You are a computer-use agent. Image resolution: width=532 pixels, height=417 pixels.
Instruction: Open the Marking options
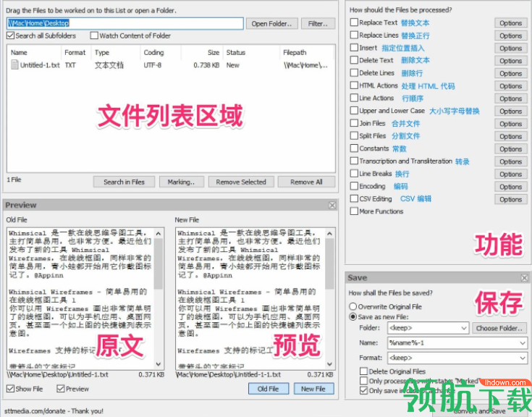pos(182,182)
